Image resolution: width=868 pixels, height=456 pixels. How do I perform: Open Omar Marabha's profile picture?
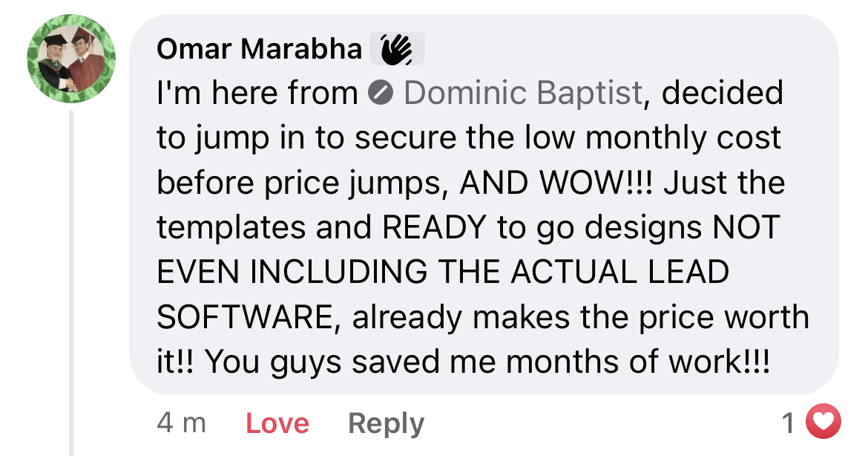(x=71, y=58)
